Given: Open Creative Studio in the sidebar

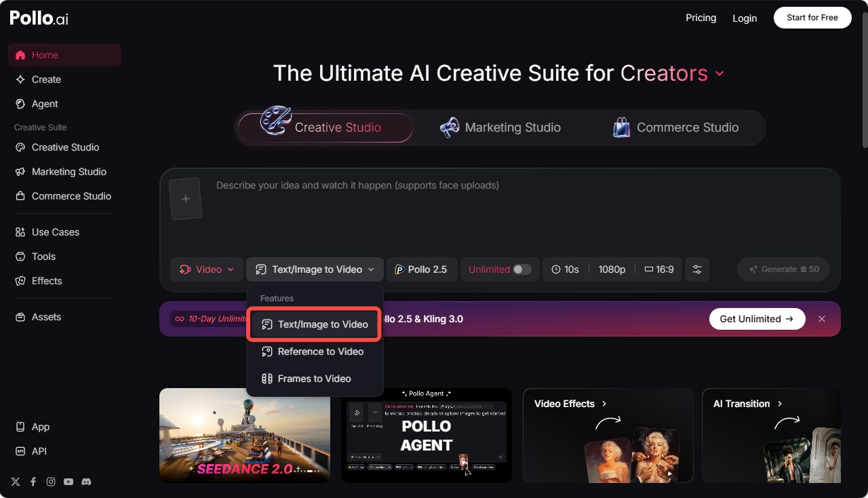Looking at the screenshot, I should coord(64,147).
